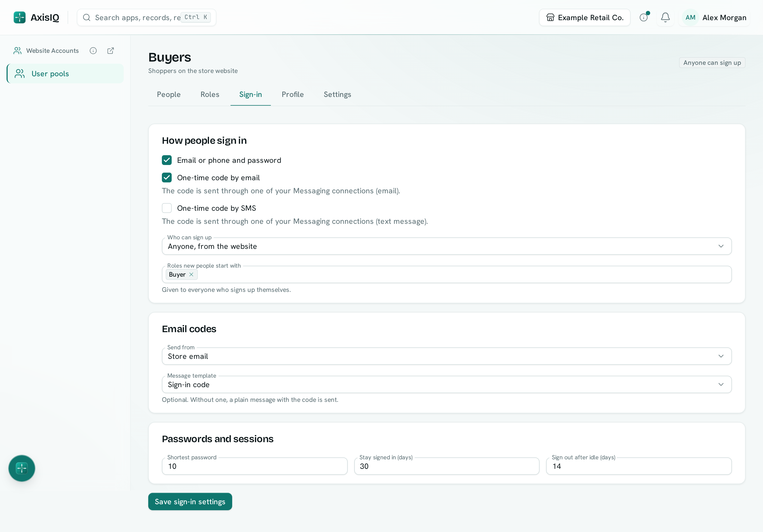Click the AxisIQ brand name text

click(x=45, y=17)
